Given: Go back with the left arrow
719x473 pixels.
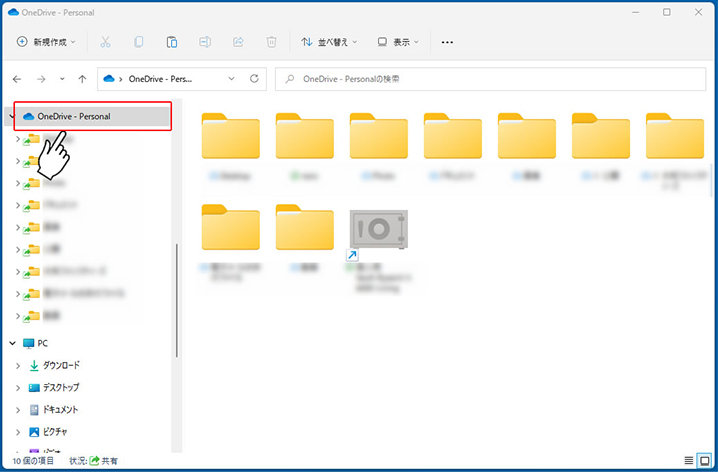Looking at the screenshot, I should pos(17,79).
